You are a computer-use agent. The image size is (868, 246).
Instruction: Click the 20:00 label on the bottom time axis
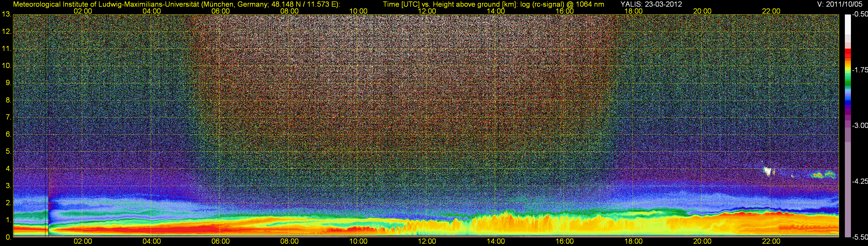click(702, 241)
